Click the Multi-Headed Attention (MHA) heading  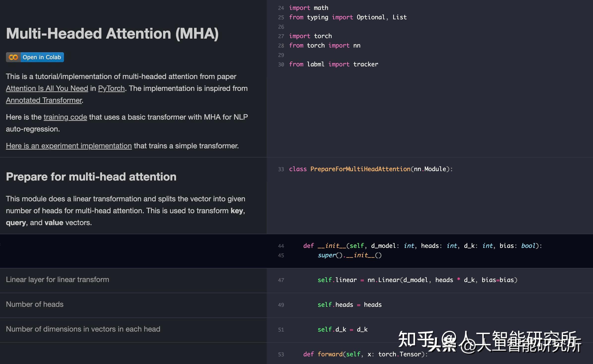point(113,33)
